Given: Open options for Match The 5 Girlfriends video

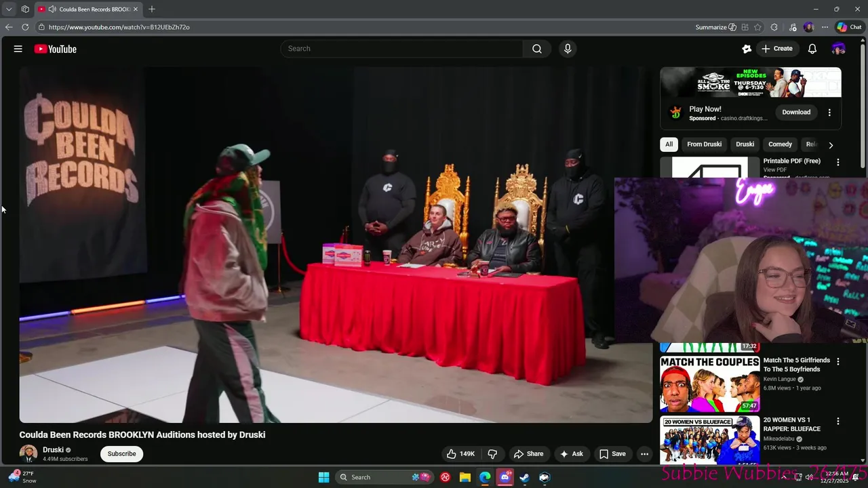Looking at the screenshot, I should click(838, 362).
